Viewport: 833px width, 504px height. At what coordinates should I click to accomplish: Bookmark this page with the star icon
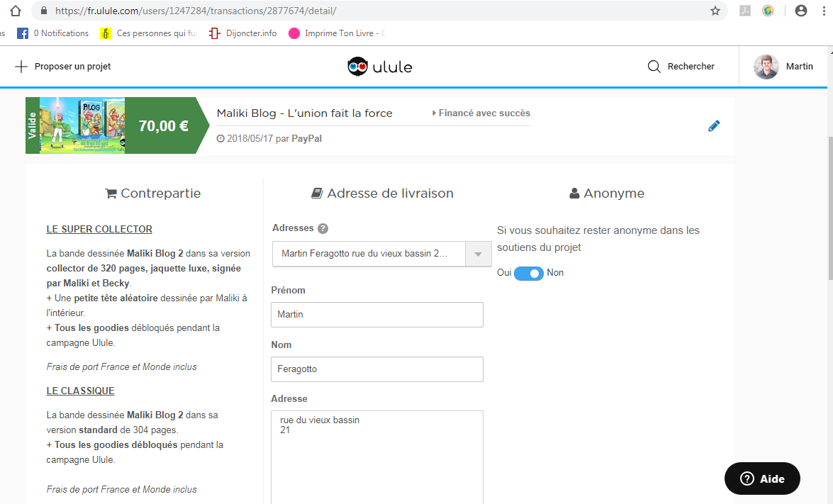[715, 11]
